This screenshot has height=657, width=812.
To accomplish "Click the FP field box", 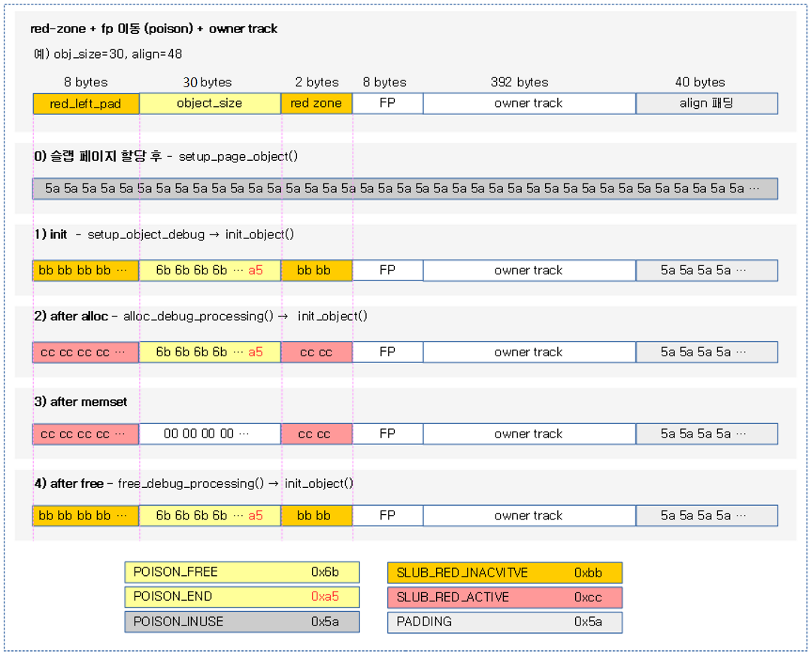I will (x=387, y=103).
